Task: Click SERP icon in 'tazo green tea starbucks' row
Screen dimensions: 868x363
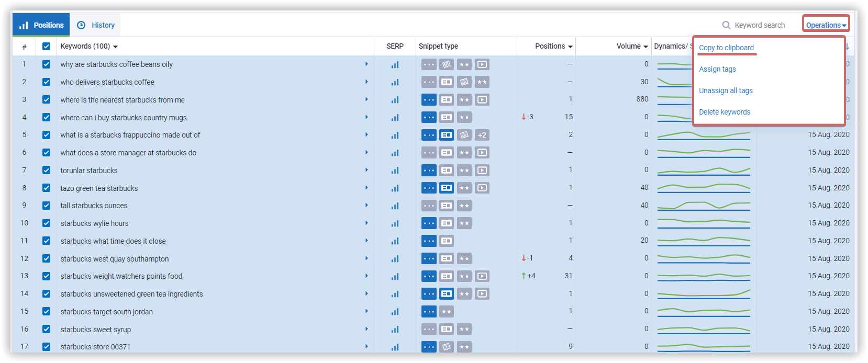Action: click(395, 188)
